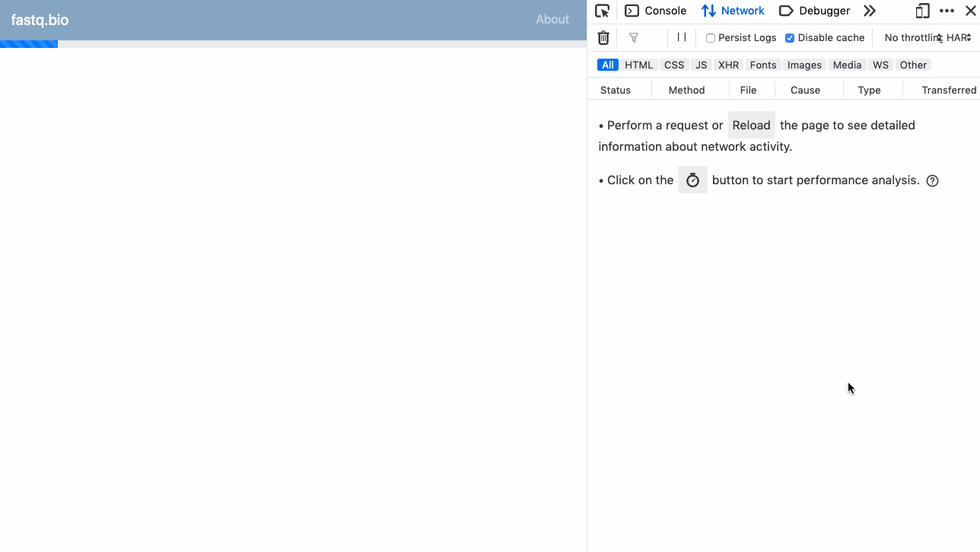The image size is (980, 552).
Task: Open the Debugger tab
Action: tap(815, 11)
